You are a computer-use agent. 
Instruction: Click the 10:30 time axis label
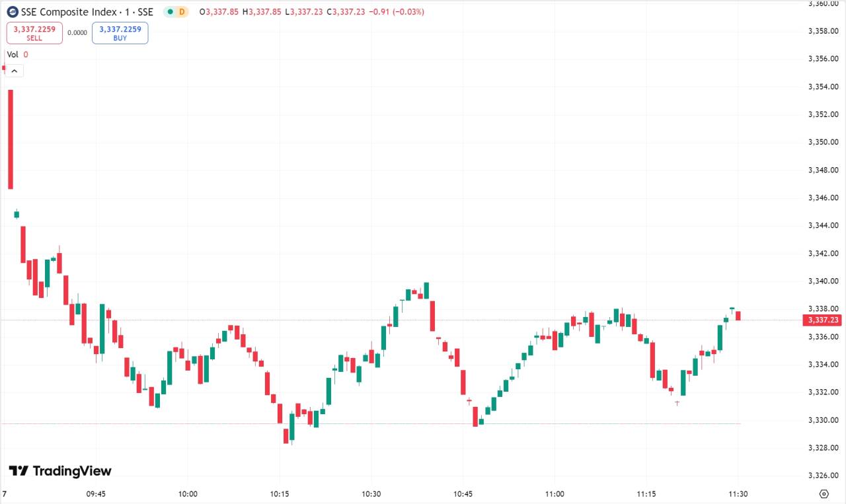[x=371, y=493]
